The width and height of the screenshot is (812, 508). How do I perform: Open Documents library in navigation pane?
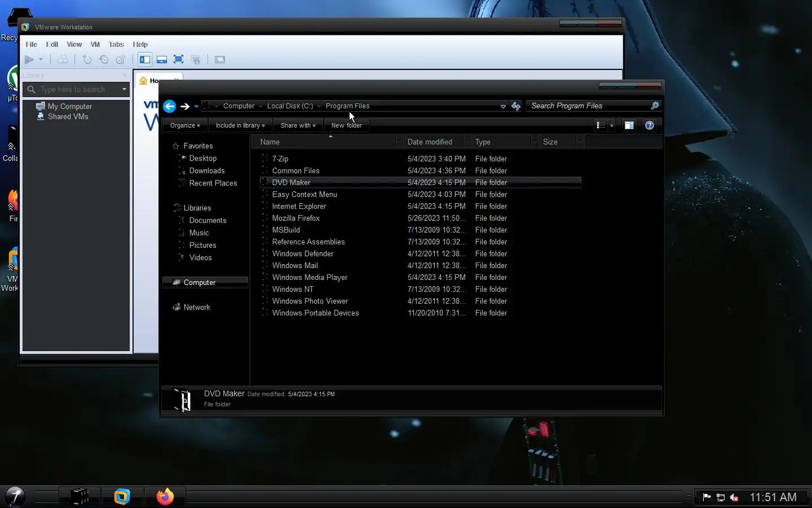pyautogui.click(x=208, y=221)
